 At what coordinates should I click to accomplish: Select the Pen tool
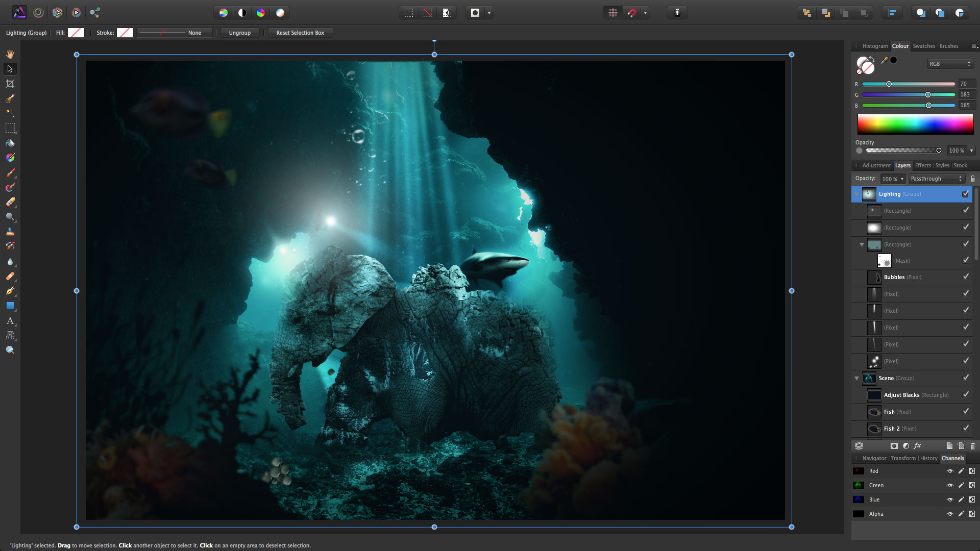(10, 291)
